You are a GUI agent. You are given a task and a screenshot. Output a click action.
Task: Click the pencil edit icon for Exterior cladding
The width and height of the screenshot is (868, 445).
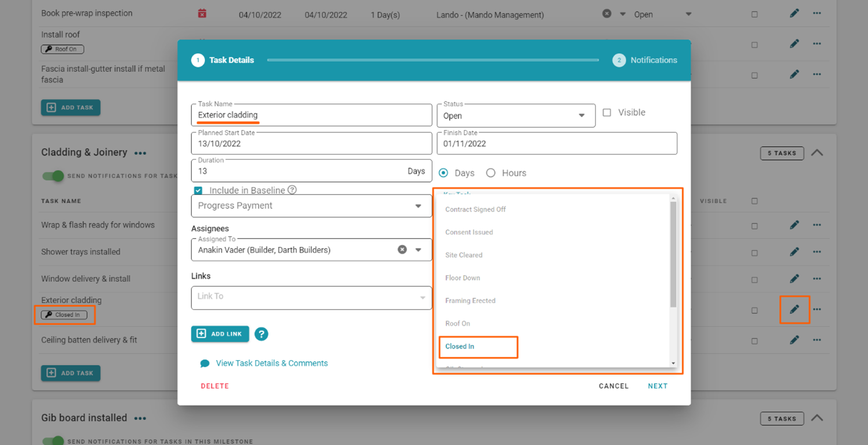(794, 310)
